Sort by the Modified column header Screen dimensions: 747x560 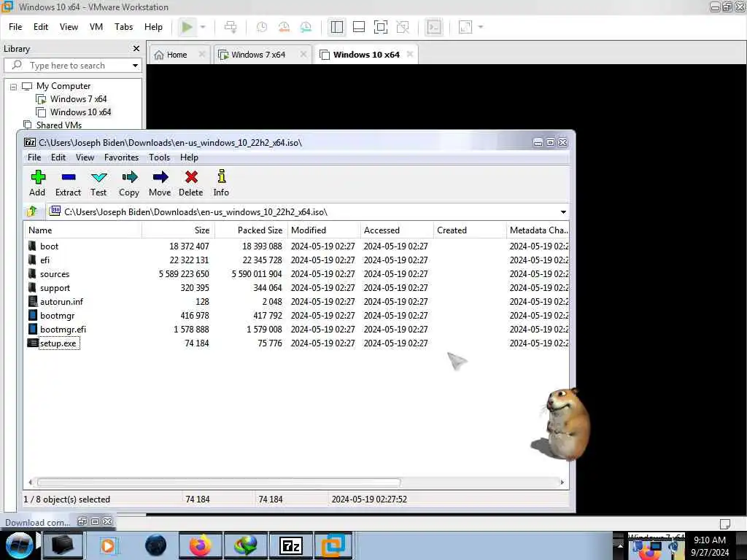[x=324, y=230]
